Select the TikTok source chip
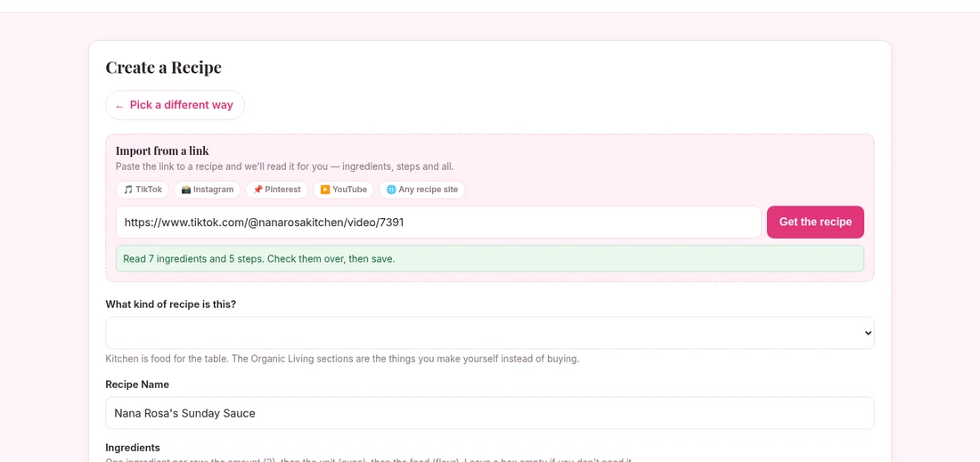The height and width of the screenshot is (462, 980). click(x=143, y=190)
